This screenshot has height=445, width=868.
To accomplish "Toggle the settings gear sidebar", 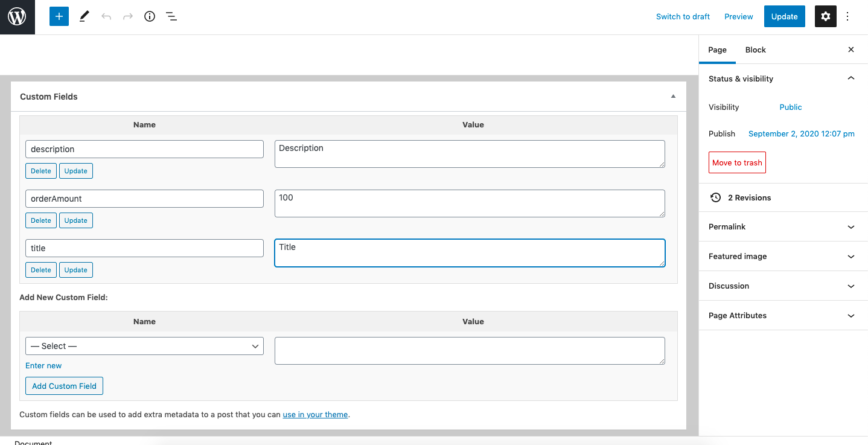I will (x=826, y=17).
